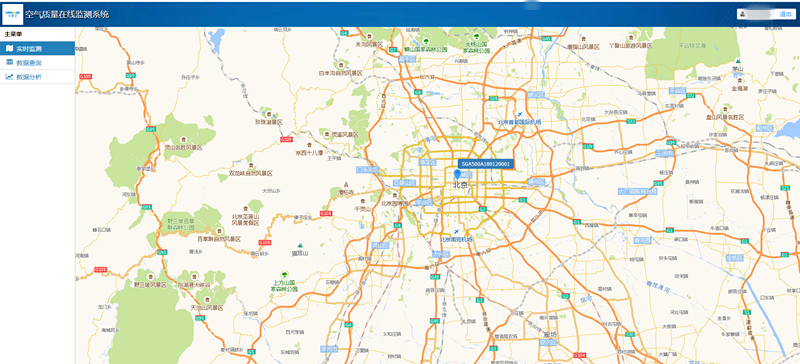Click the 上方山国家森林公园 tree icon
The height and width of the screenshot is (364, 800).
(284, 275)
